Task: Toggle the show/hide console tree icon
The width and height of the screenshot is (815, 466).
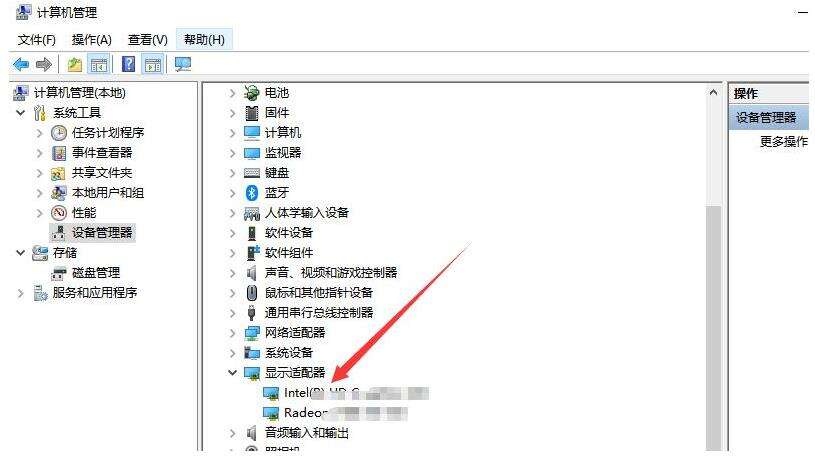Action: pos(99,64)
